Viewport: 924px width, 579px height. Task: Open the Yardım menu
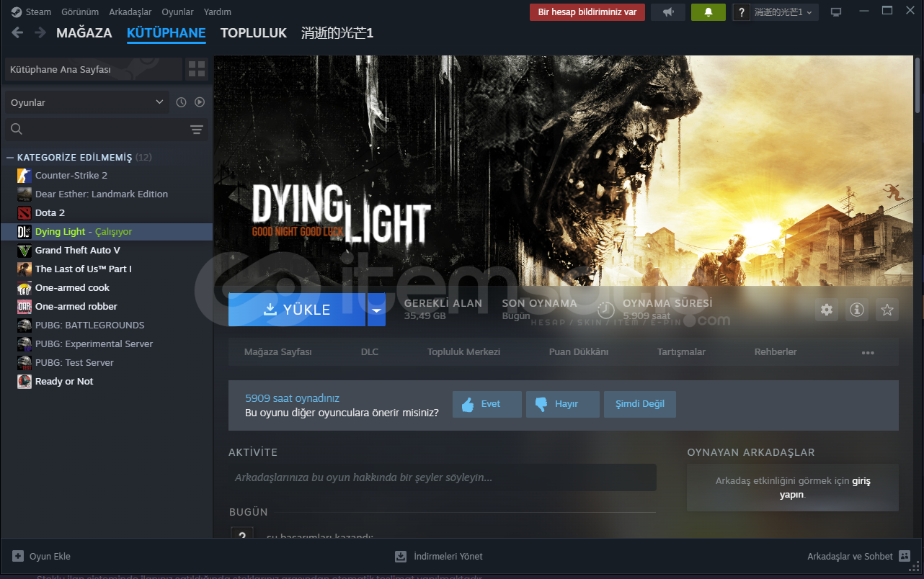coord(218,12)
